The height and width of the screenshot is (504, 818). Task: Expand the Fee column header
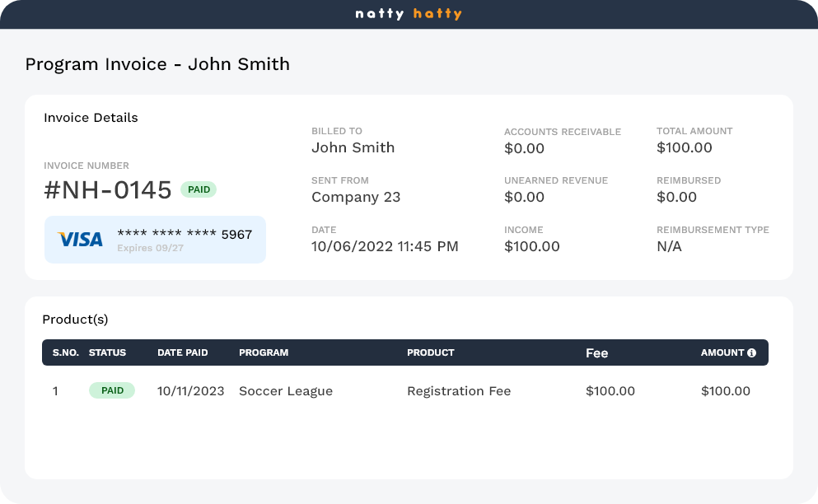[x=597, y=352]
